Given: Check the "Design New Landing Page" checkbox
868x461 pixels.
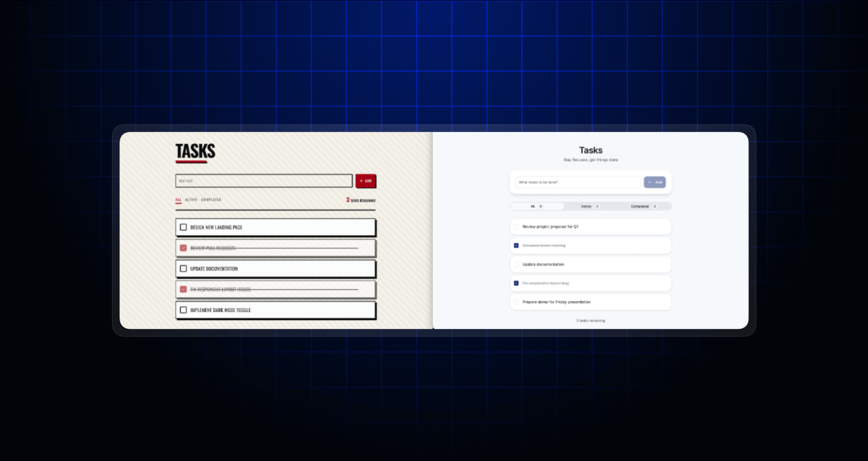Looking at the screenshot, I should (183, 227).
